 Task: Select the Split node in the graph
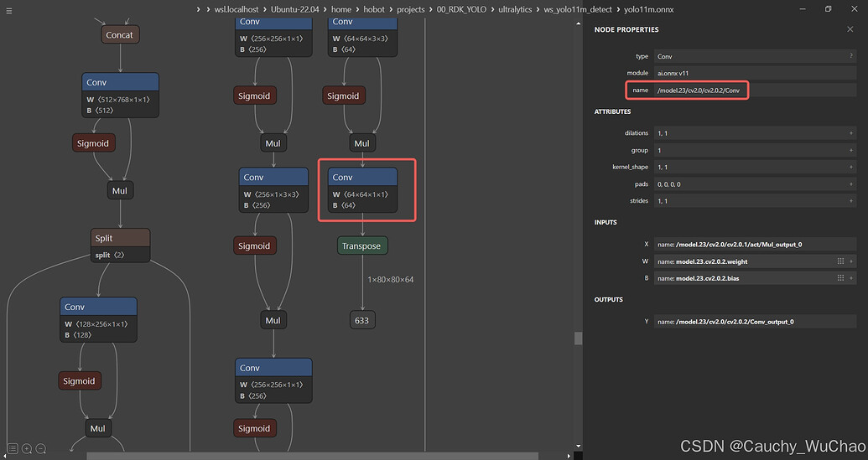[x=120, y=238]
